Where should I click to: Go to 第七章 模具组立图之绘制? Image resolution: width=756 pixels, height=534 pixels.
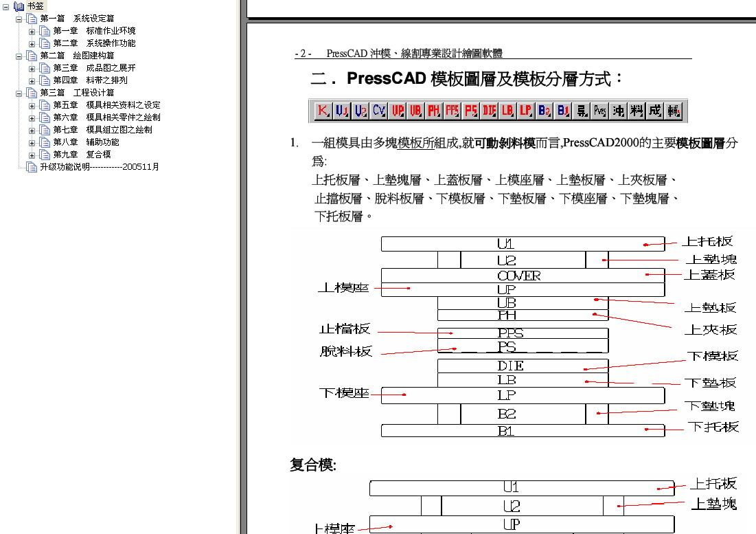point(103,130)
